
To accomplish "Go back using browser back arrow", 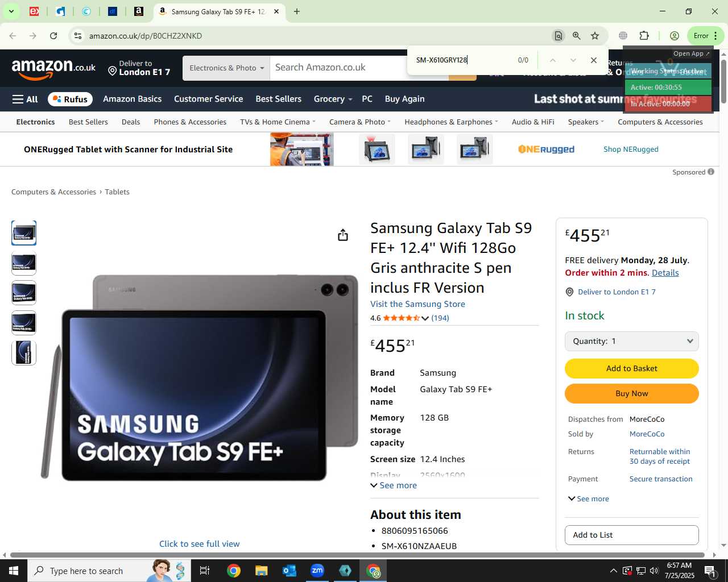I will point(13,36).
